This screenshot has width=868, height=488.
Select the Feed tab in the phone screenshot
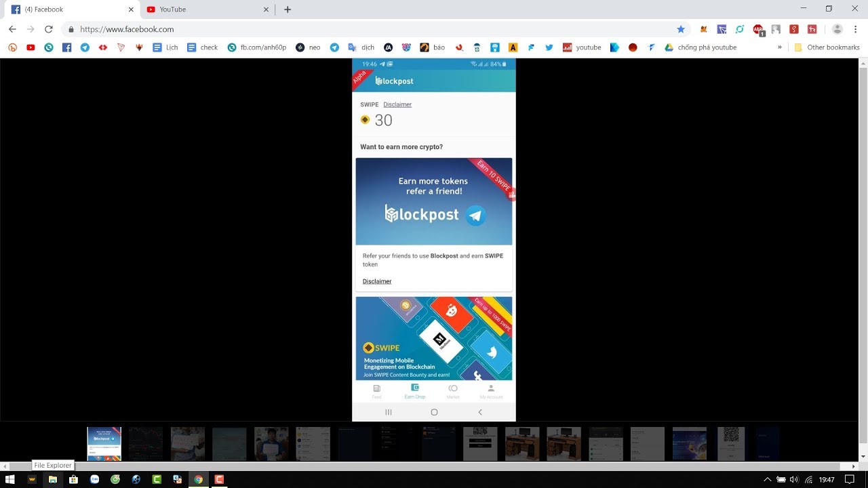[x=376, y=392]
